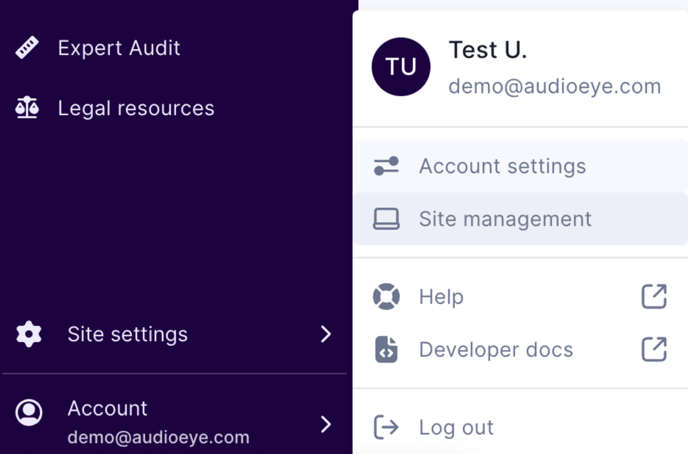The image size is (688, 454).
Task: Select Account settings menu item
Action: point(520,166)
